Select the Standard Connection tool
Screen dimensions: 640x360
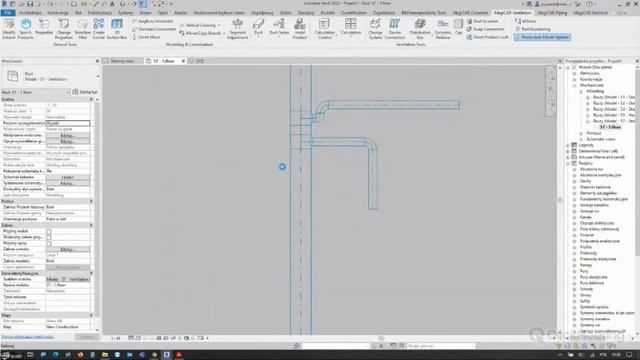[x=154, y=29]
